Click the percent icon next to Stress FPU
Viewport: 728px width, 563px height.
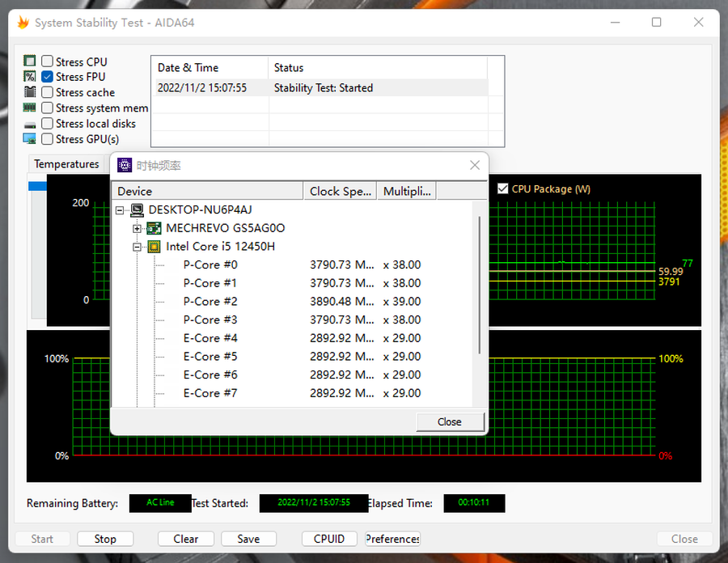point(30,77)
